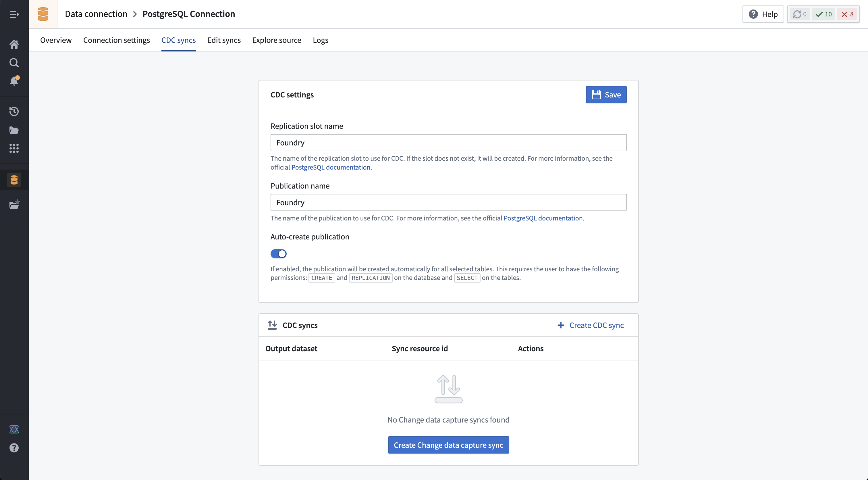Go to the Overview tab
This screenshot has width=868, height=480.
coord(56,40)
